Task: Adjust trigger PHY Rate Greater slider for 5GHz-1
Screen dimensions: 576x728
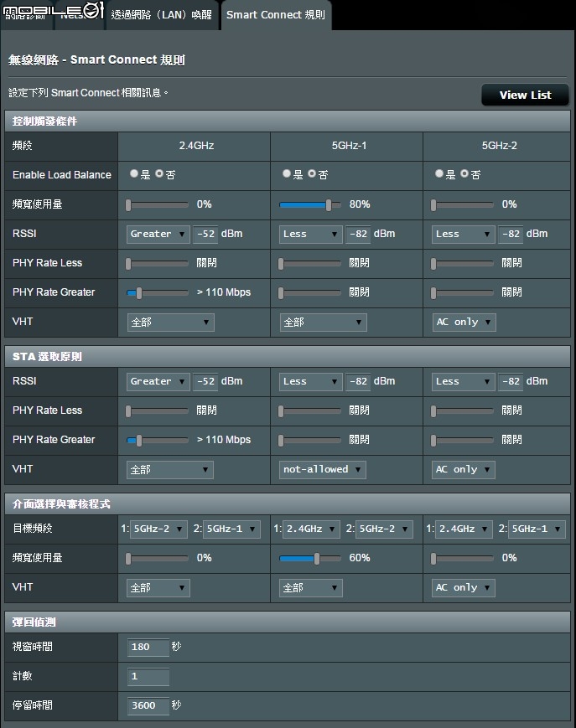Action: tap(310, 293)
